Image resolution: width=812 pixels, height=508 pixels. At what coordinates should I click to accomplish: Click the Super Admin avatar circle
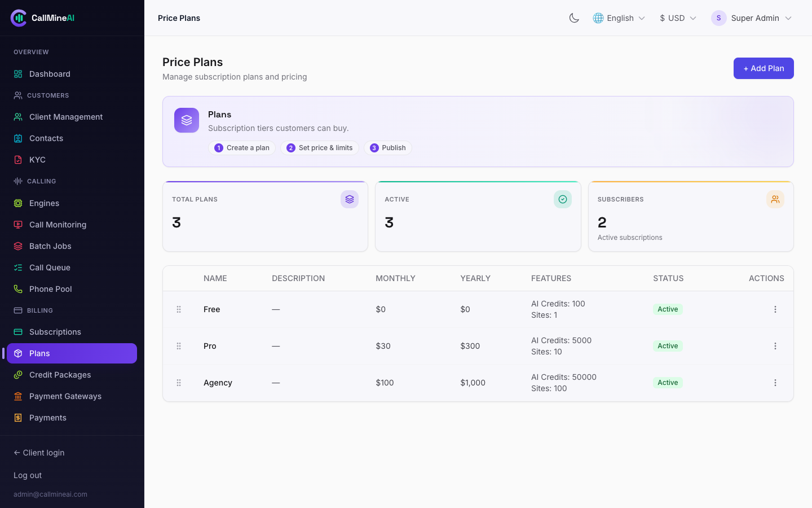tap(719, 18)
